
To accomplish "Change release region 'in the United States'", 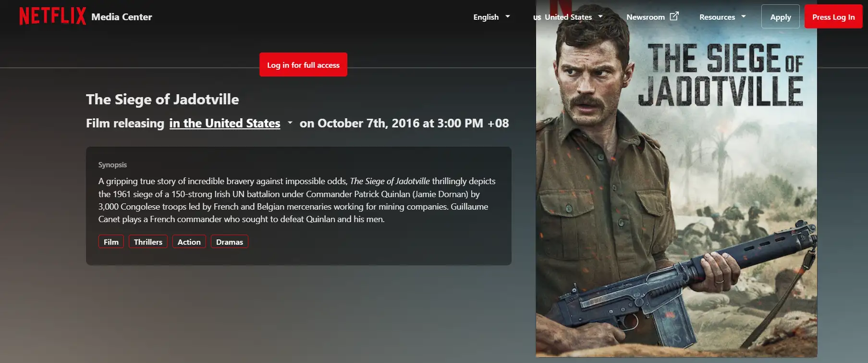I will (x=225, y=124).
